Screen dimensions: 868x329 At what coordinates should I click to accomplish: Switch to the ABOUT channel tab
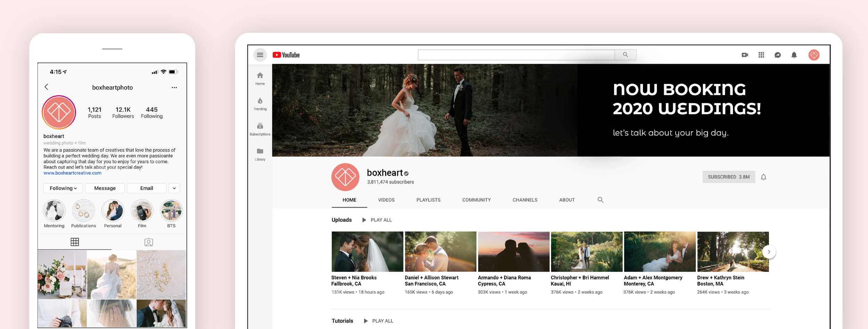(567, 200)
